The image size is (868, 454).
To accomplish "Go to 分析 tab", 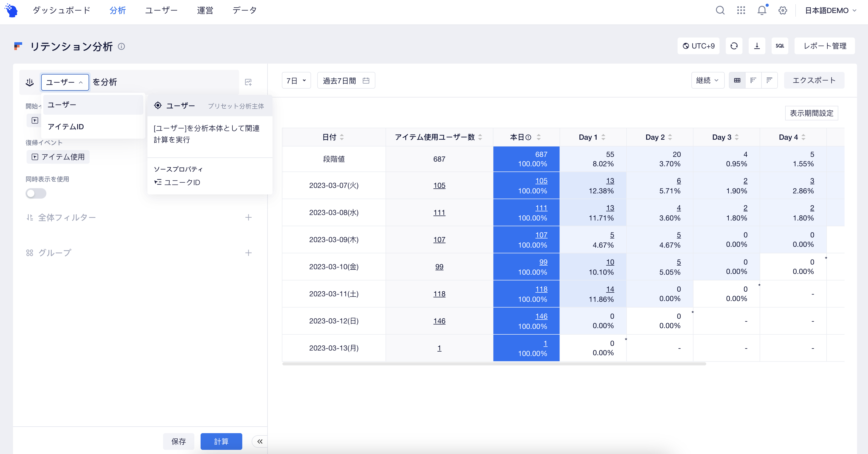I will pyautogui.click(x=117, y=10).
